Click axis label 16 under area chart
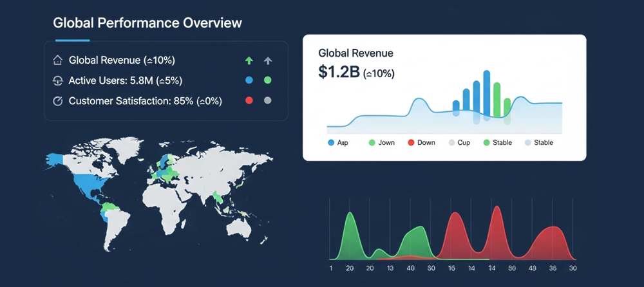 point(451,268)
